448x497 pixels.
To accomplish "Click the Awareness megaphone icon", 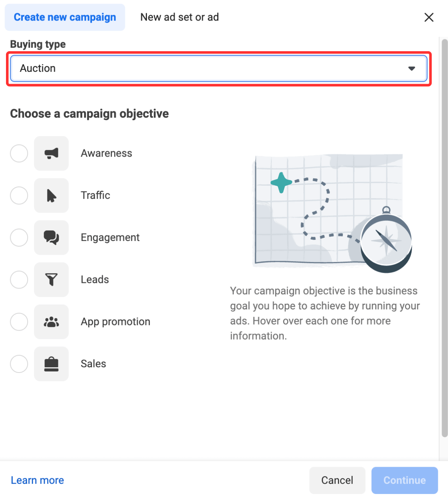I will click(x=51, y=153).
